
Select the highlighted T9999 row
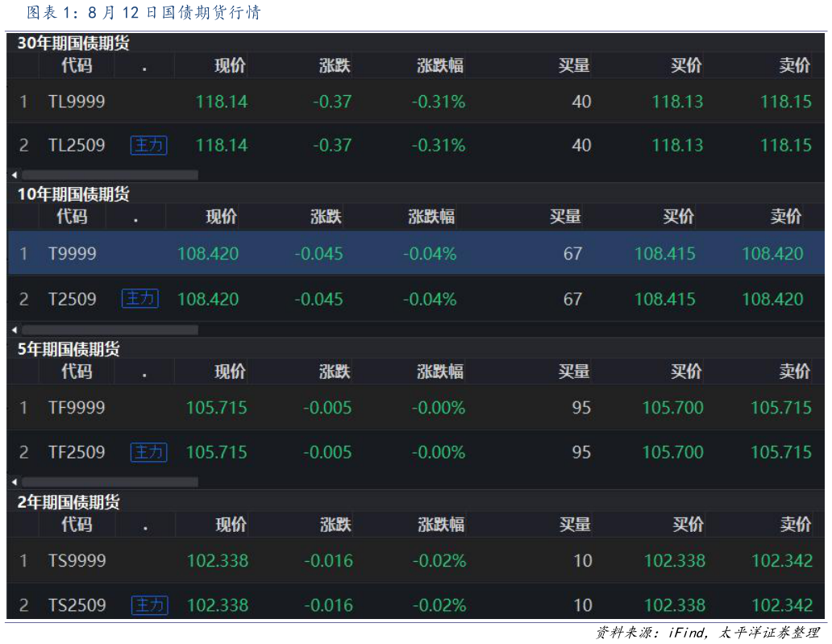tap(73, 254)
